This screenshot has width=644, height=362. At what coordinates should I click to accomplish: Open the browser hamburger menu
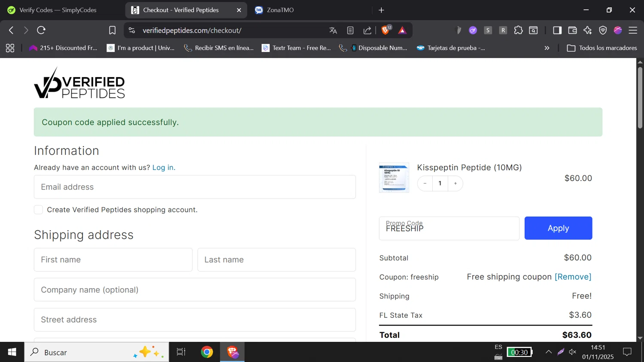(633, 30)
